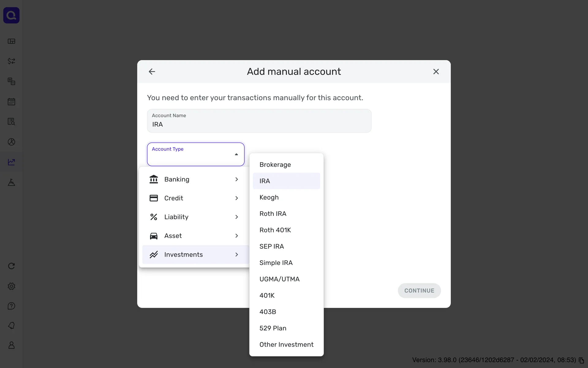Expand the Liability category submenu
The width and height of the screenshot is (588, 368).
point(194,217)
